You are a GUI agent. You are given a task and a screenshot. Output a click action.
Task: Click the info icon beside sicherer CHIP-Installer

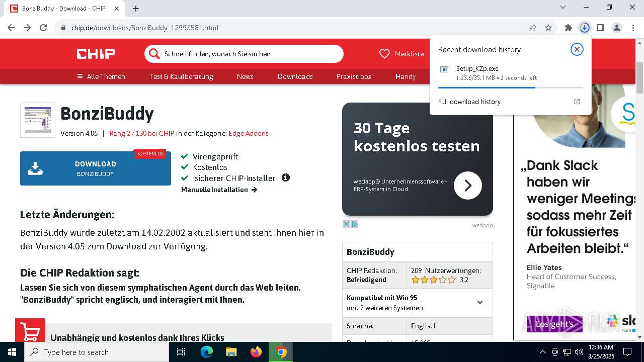[286, 177]
